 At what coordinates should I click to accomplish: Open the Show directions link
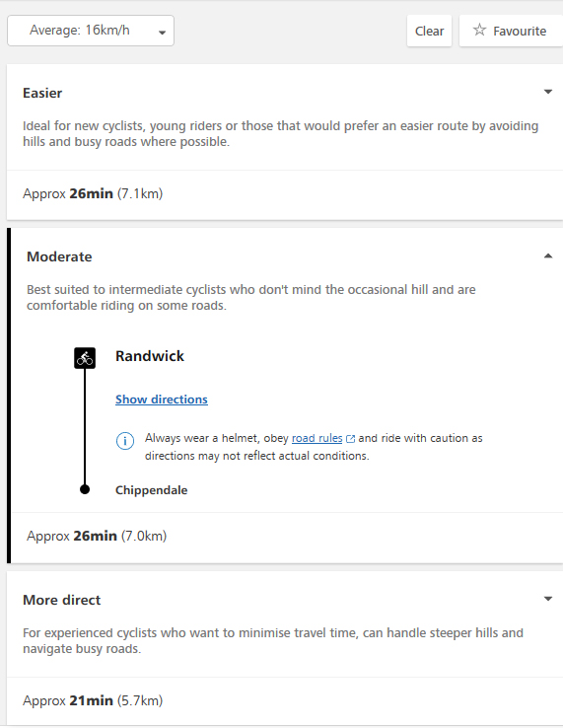(162, 400)
